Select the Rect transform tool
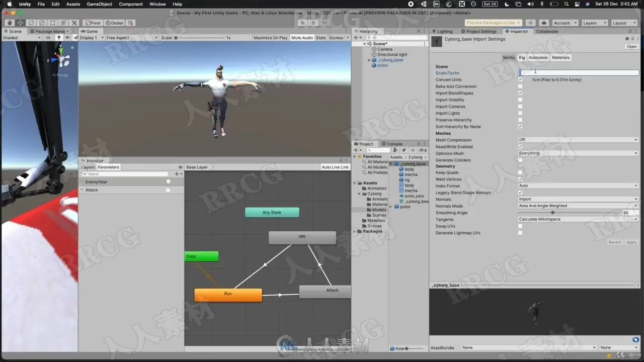 pyautogui.click(x=53, y=23)
